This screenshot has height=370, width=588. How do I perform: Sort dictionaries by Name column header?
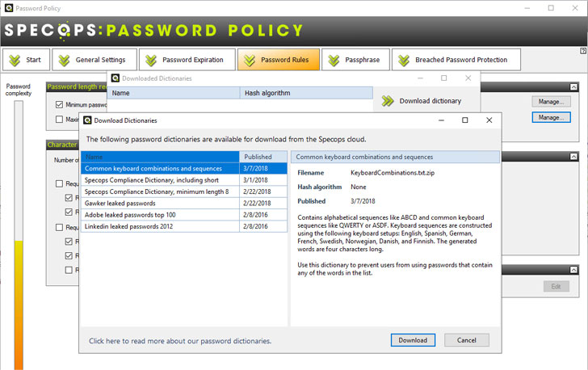tap(160, 157)
